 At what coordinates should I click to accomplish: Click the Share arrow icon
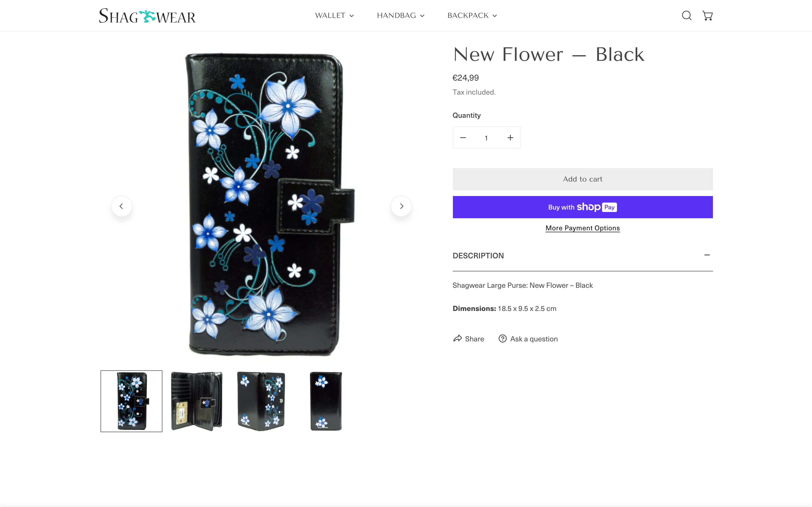point(458,339)
